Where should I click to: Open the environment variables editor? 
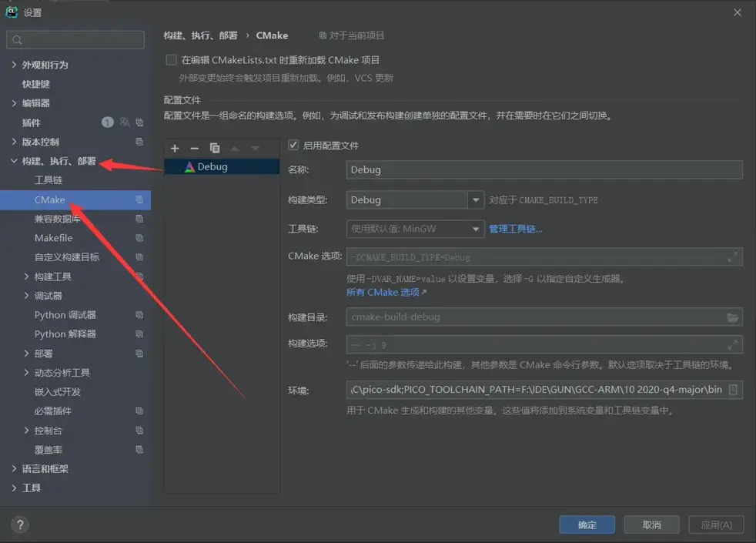tap(734, 389)
